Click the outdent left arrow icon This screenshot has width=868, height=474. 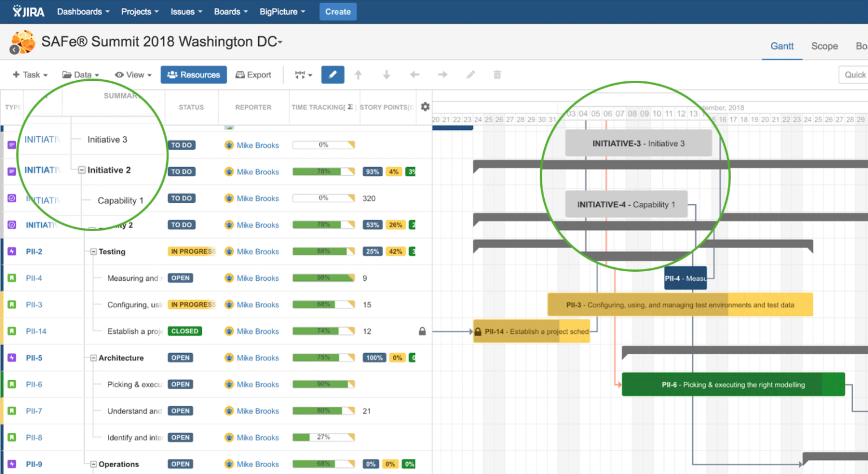415,75
